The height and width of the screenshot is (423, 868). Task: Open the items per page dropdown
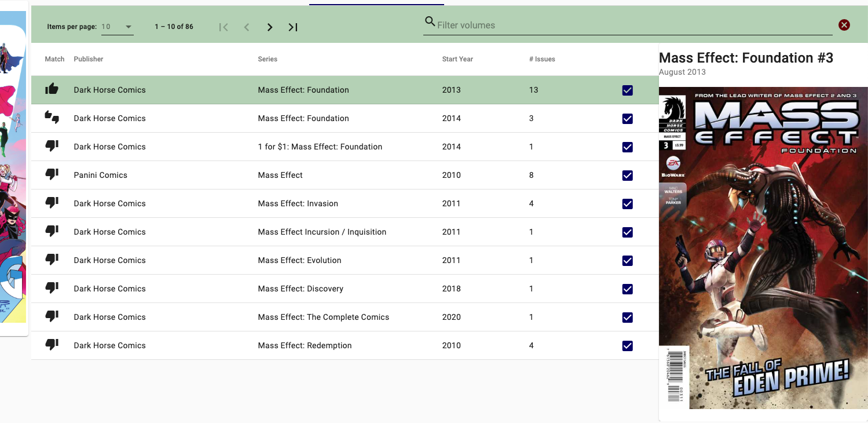[x=116, y=26]
